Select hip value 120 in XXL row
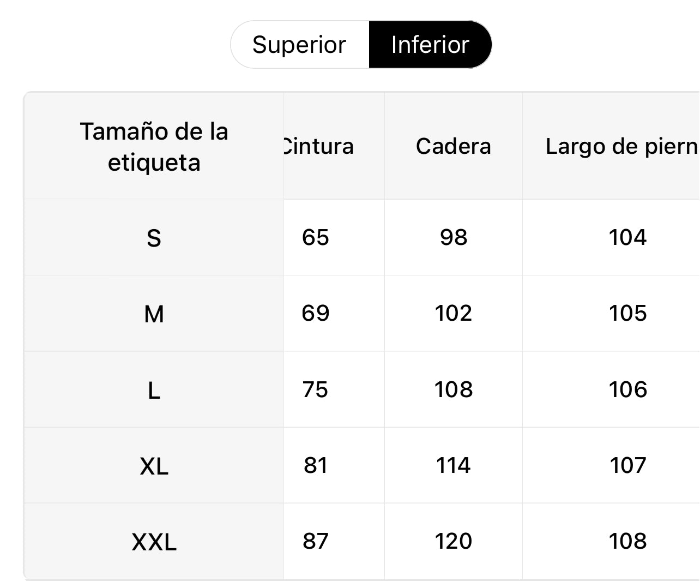Image resolution: width=700 pixels, height=588 pixels. coord(453,541)
